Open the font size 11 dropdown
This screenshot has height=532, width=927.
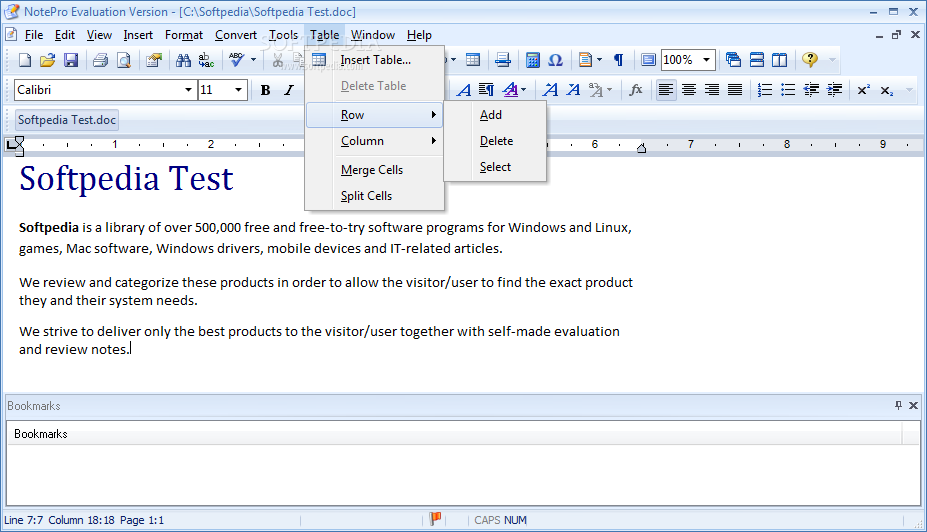pos(238,90)
